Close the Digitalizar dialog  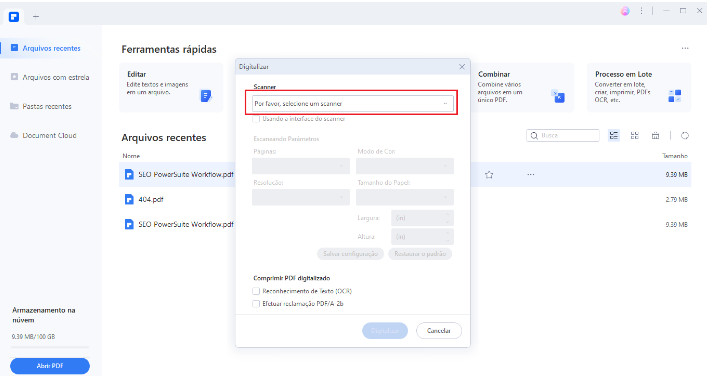tap(462, 67)
